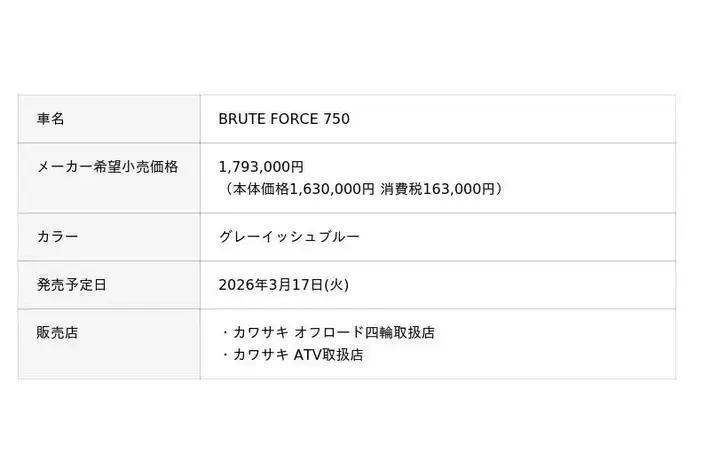710x474 pixels.
Task: Select the 1,793,000円 price text
Action: click(x=261, y=167)
